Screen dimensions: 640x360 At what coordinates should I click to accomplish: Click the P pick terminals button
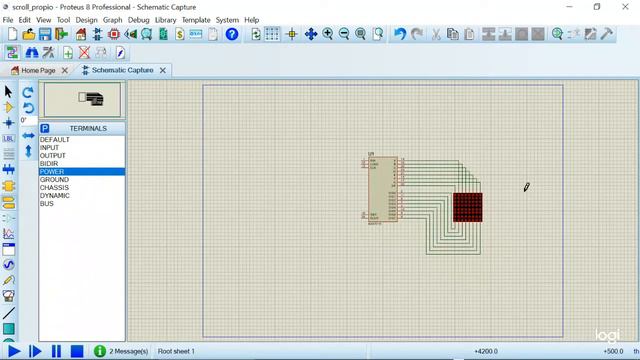click(x=45, y=129)
